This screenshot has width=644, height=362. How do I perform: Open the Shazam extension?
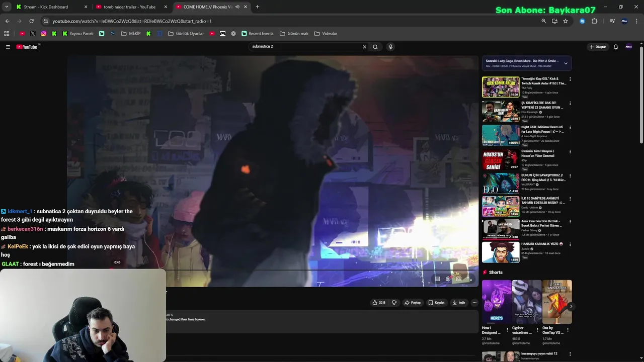[582, 21]
